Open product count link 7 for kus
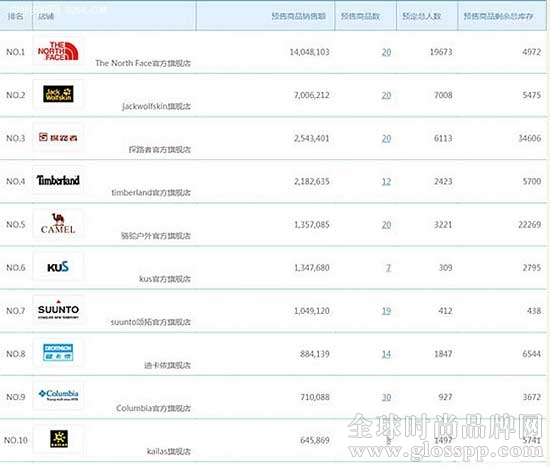This screenshot has width=550, height=467. click(388, 268)
